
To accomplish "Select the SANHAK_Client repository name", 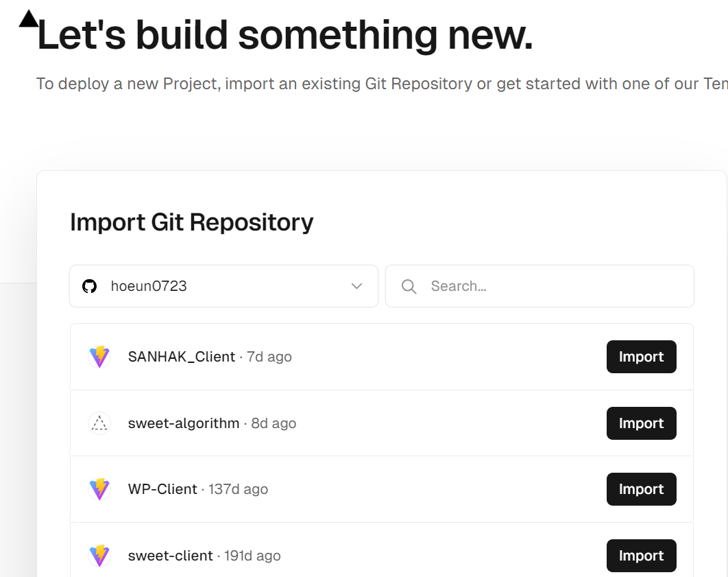I will tap(181, 357).
